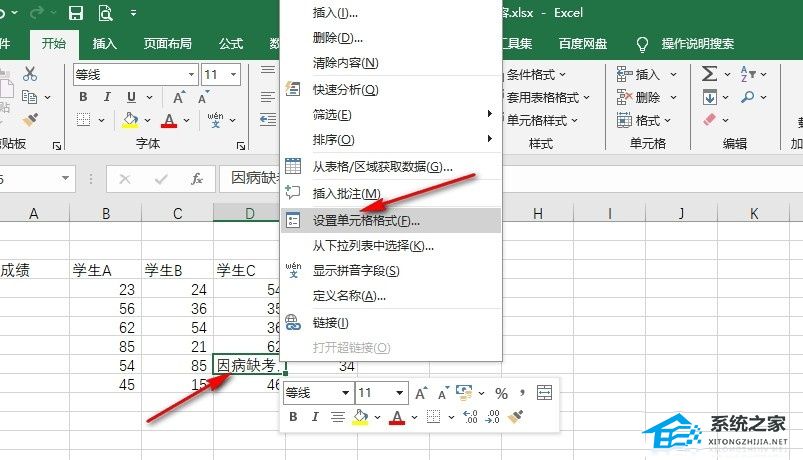The width and height of the screenshot is (803, 460).
Task: Choose 定义名称(A)... in context menu
Action: click(391, 296)
